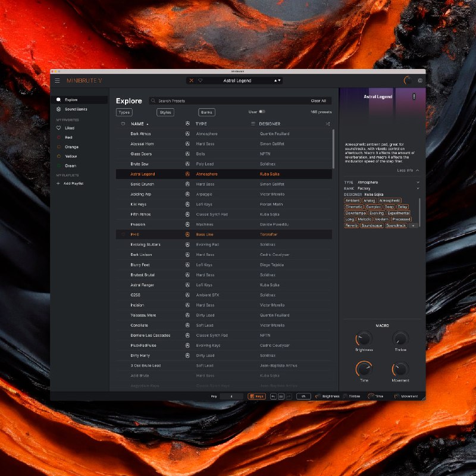Click Clear All in the search bar

(318, 101)
